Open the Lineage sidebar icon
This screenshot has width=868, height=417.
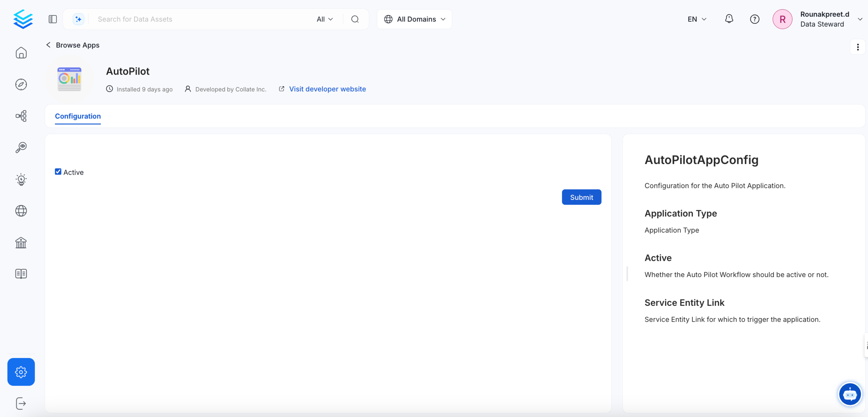click(x=21, y=116)
